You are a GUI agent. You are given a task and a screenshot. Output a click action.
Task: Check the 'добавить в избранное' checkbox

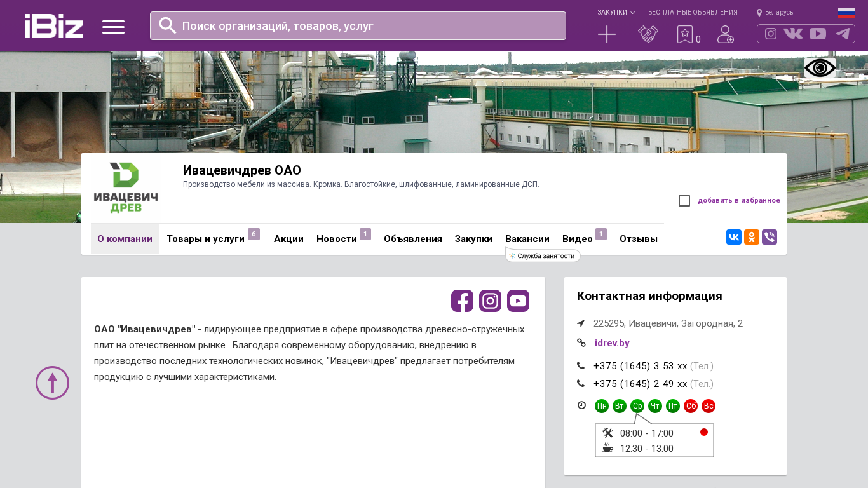click(684, 201)
